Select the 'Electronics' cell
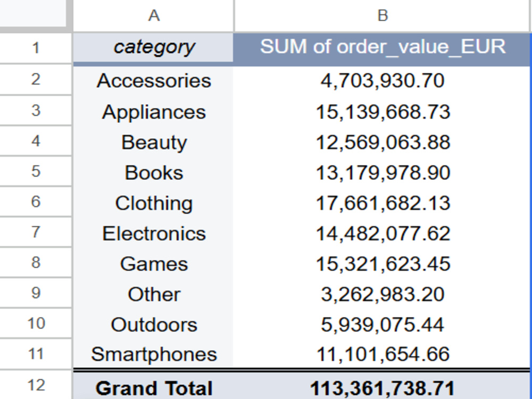The width and height of the screenshot is (532, 399). [153, 234]
